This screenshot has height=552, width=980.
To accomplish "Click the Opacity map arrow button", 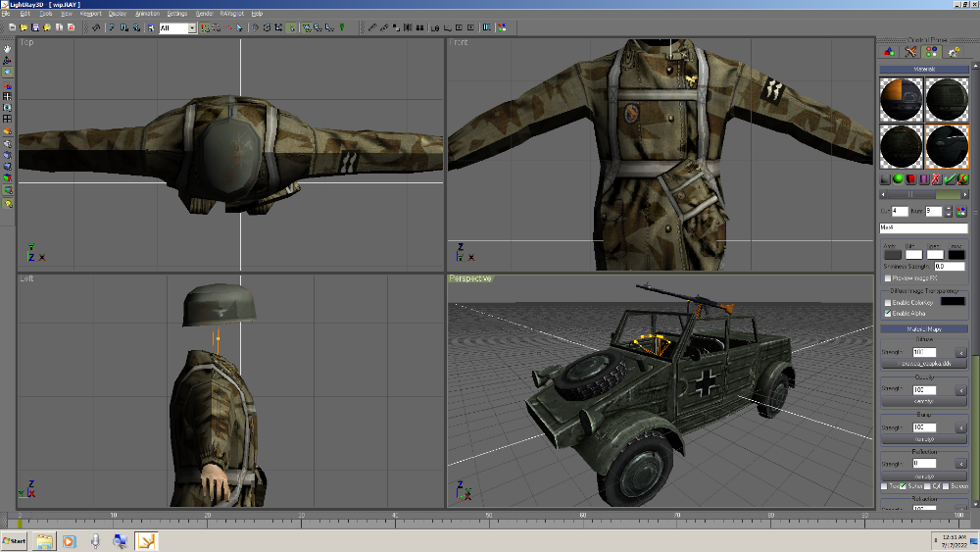I will (x=961, y=390).
